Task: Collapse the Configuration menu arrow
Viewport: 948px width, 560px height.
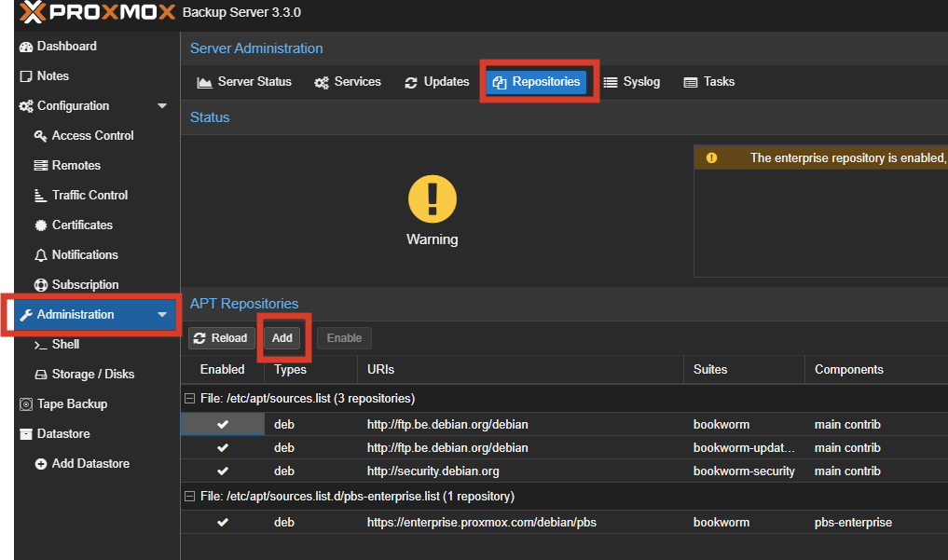Action: point(162,106)
